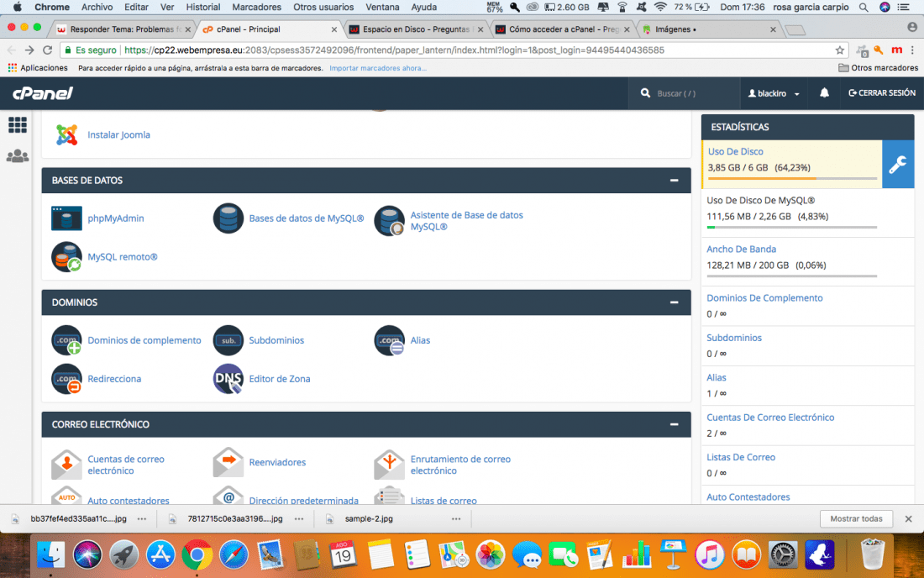Open the Marcadores menu
The height and width of the screenshot is (578, 924).
[256, 7]
